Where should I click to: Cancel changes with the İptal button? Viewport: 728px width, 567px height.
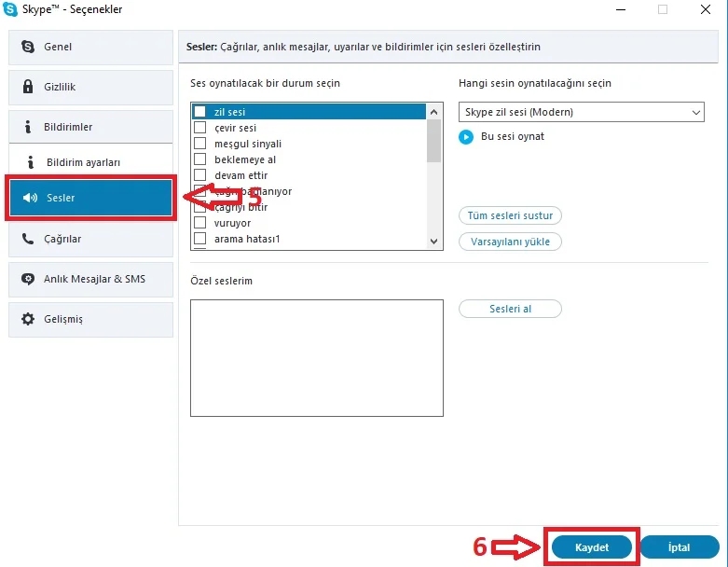click(x=679, y=547)
